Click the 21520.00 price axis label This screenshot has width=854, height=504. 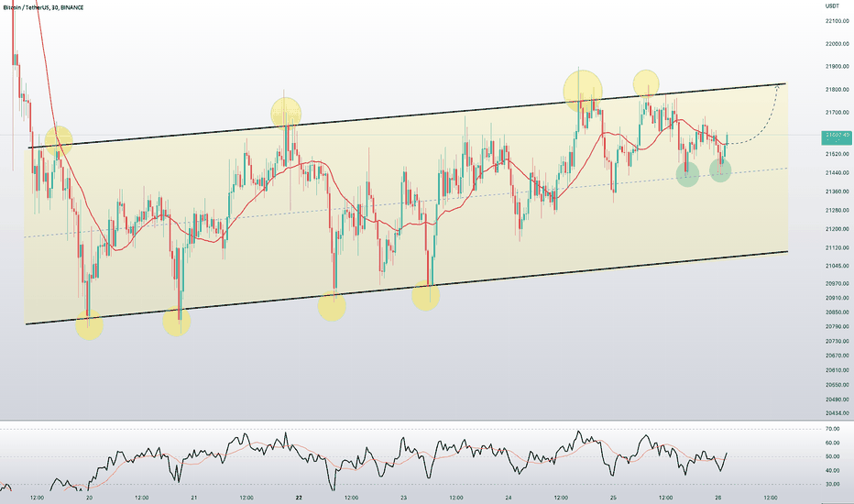tap(838, 155)
